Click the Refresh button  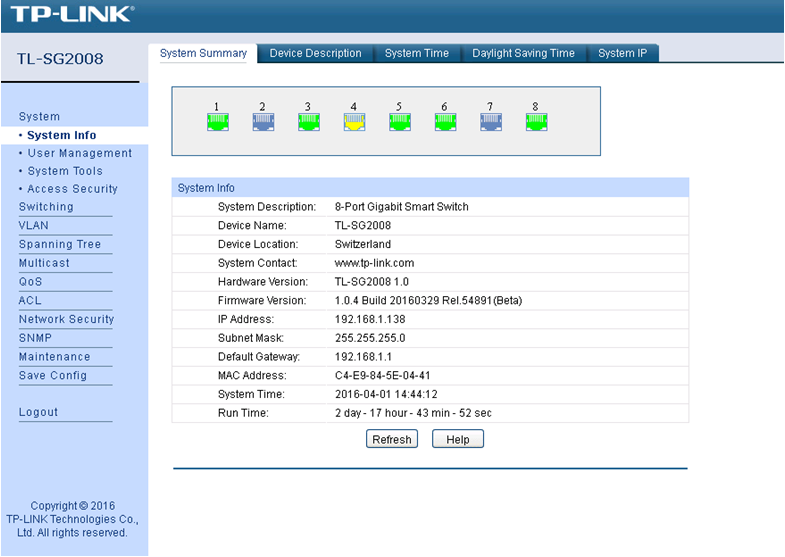pos(392,439)
